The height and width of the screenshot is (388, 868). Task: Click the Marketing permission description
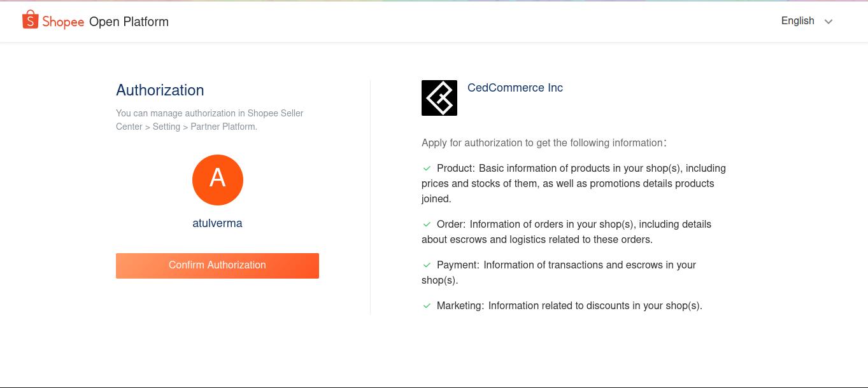[x=562, y=306]
